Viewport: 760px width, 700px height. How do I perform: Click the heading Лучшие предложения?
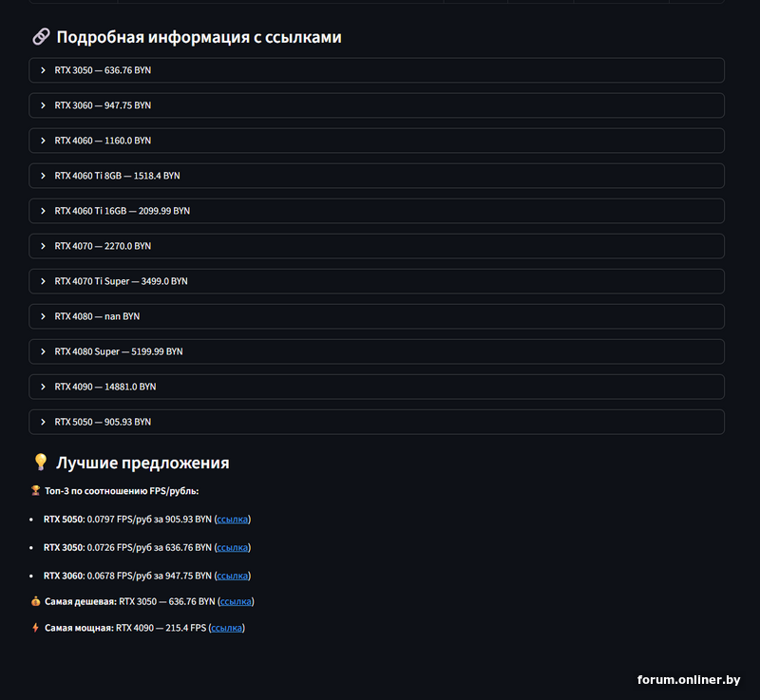[x=143, y=463]
